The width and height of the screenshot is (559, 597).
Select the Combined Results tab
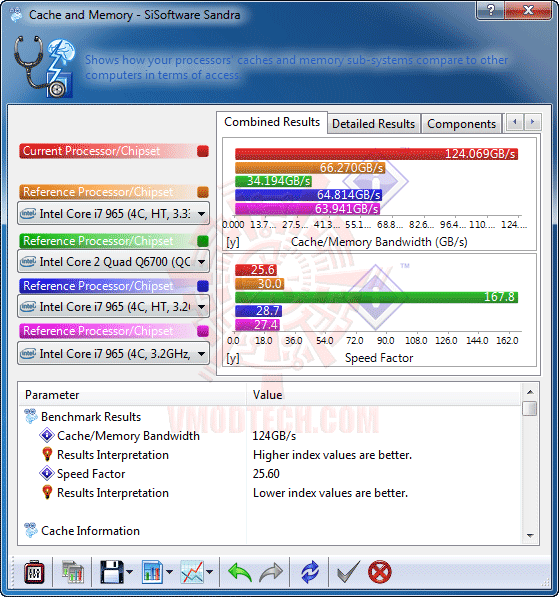click(272, 122)
